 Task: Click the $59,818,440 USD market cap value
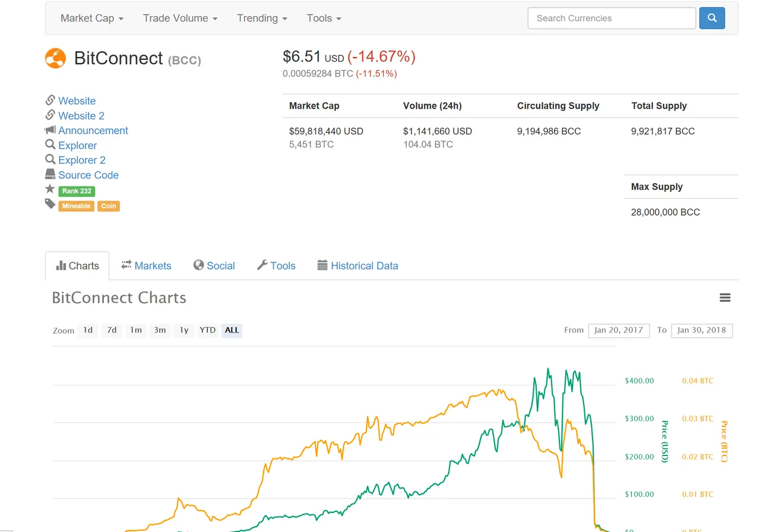pos(326,131)
